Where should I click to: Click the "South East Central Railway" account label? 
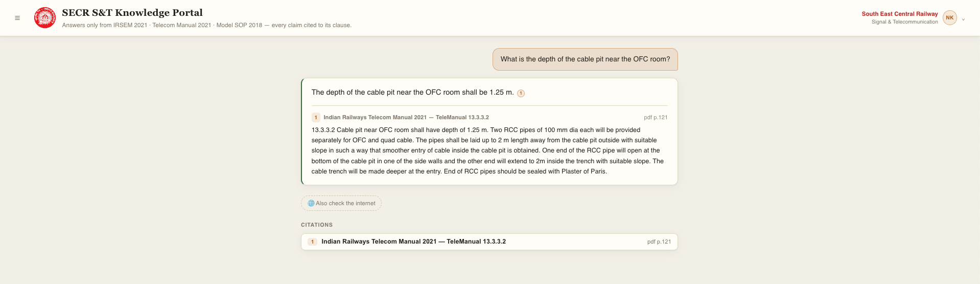pos(900,14)
